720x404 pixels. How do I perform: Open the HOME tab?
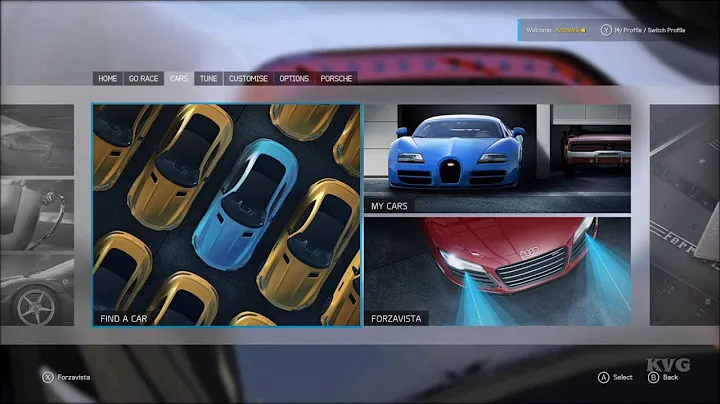[108, 78]
